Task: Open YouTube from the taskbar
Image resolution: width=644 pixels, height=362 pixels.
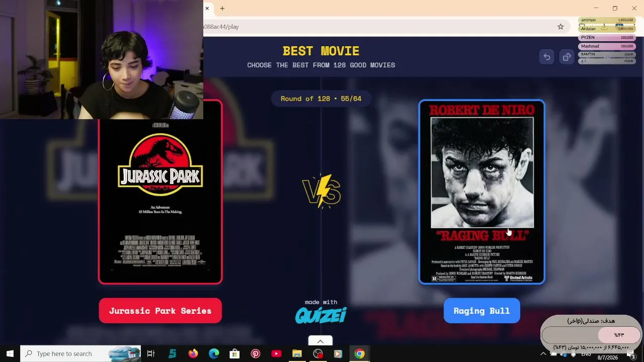Action: (276, 353)
